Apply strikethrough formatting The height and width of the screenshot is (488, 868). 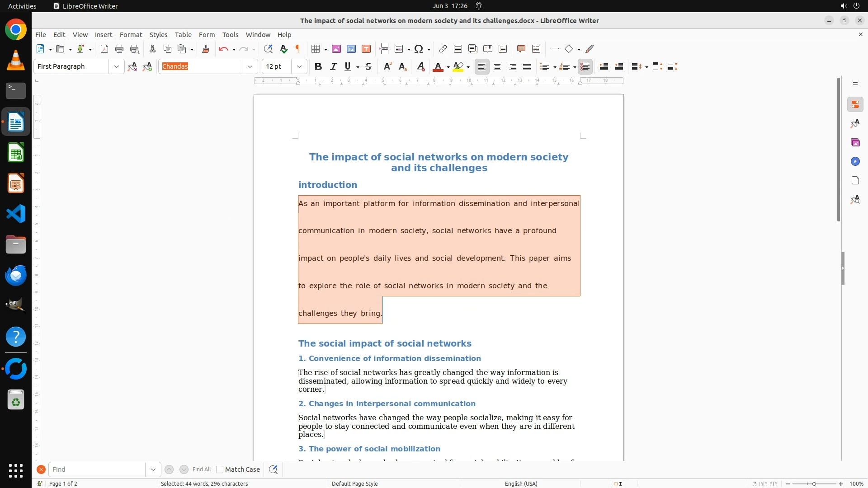click(x=368, y=66)
